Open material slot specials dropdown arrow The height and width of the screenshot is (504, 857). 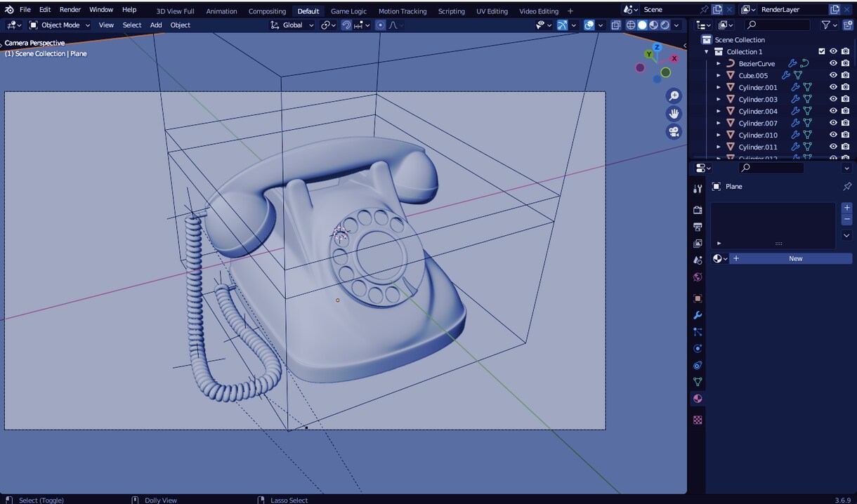846,236
